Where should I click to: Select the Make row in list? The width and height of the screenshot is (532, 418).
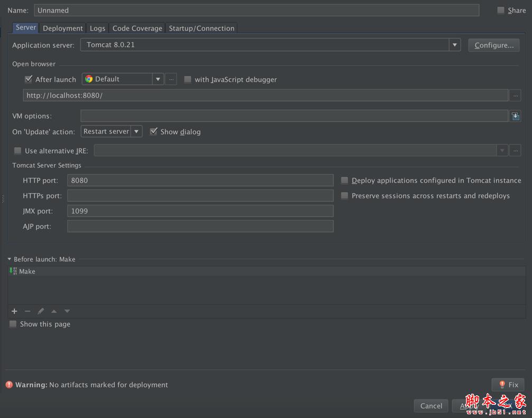[x=267, y=271]
